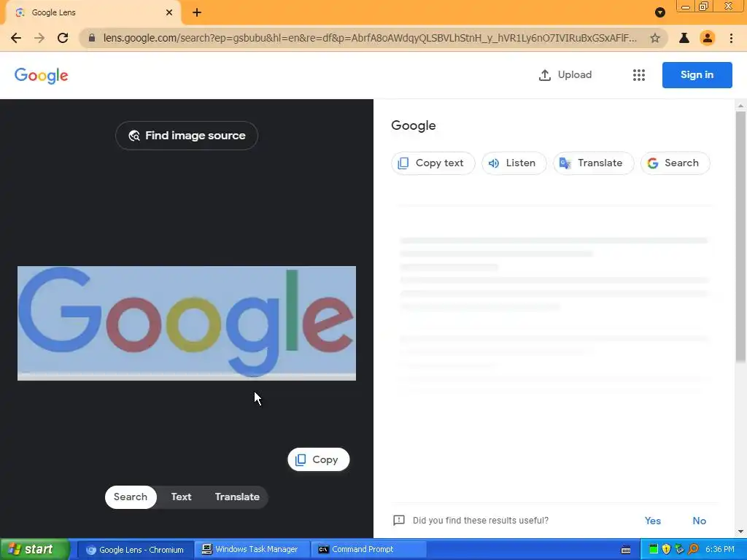
Task: Click the tray keyboard icon
Action: point(626,550)
